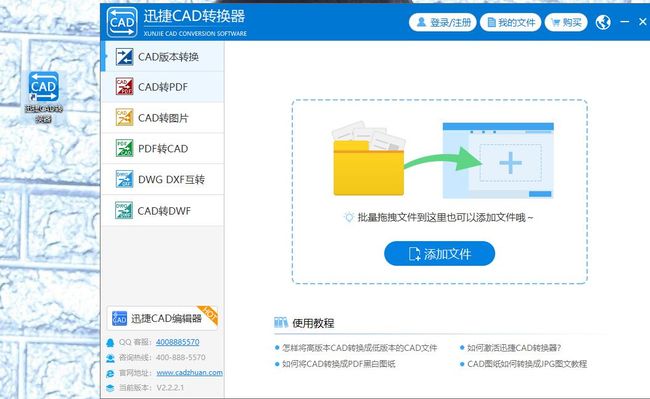Open tutorial CAD图纸如何转换成JPG图文教程
The image size is (650, 399).
[527, 364]
